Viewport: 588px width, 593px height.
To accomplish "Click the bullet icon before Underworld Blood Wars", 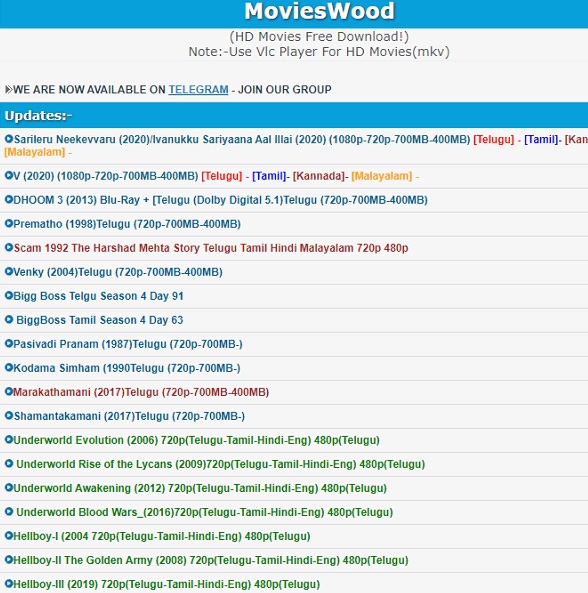I will tap(9, 512).
